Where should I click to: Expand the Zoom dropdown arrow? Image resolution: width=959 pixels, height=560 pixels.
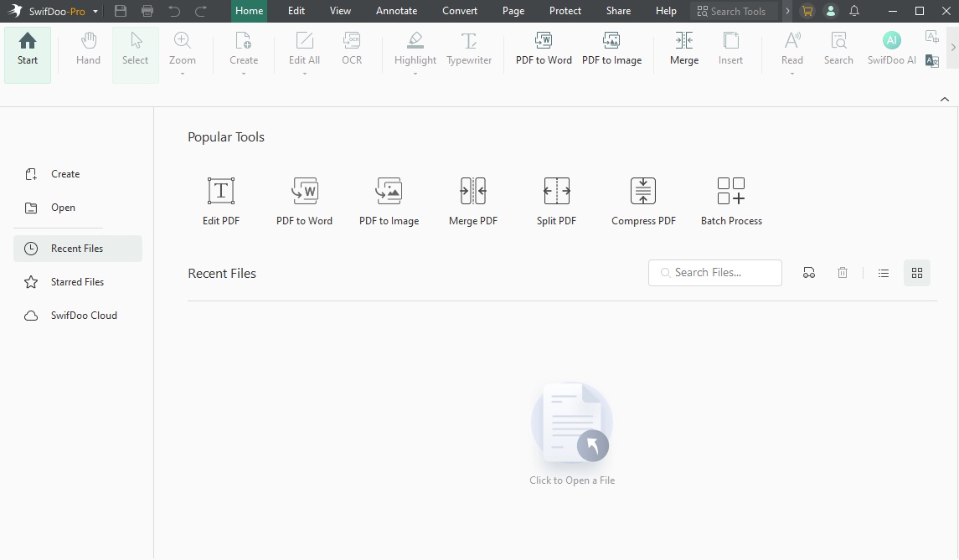coord(183,74)
